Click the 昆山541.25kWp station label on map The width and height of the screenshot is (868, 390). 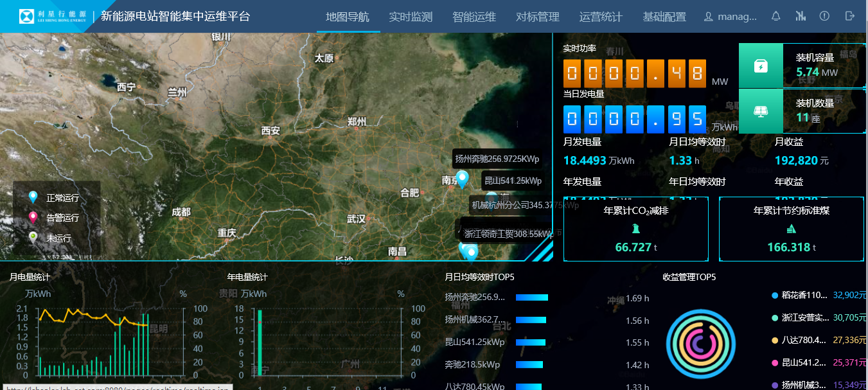[x=513, y=181]
